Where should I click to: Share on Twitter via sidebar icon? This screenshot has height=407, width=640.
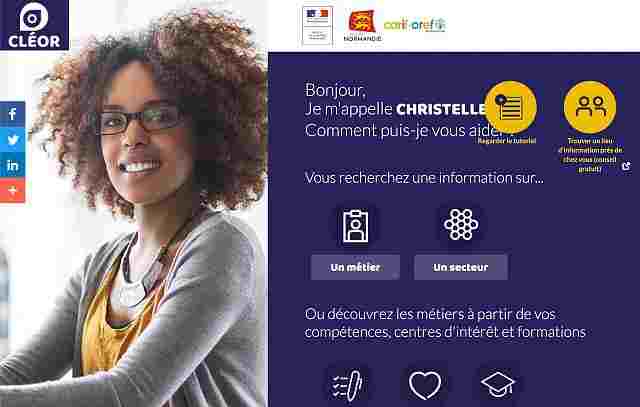[12, 140]
